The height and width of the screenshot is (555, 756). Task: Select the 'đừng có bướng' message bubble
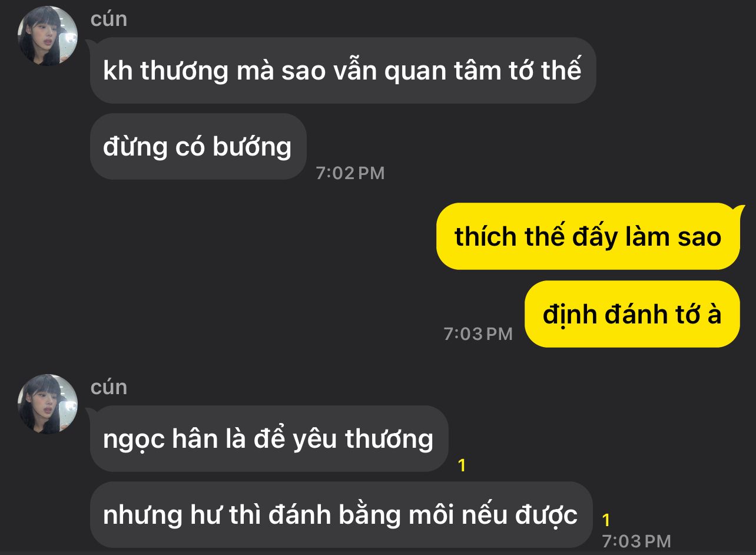click(198, 147)
